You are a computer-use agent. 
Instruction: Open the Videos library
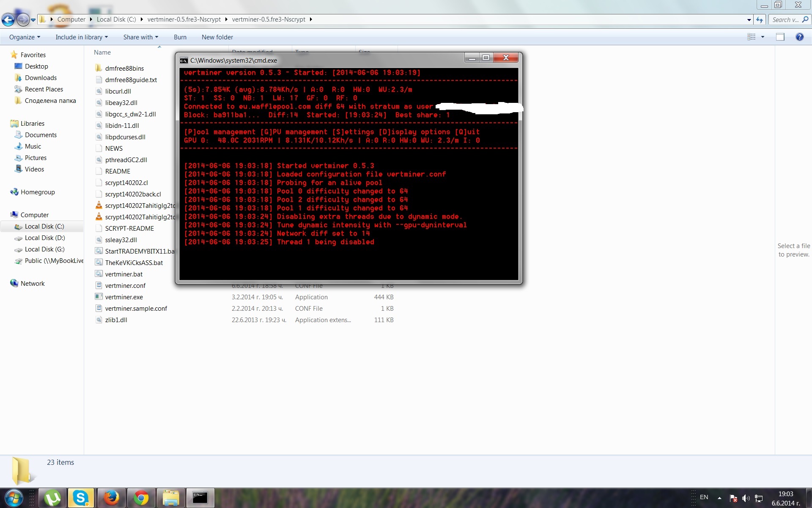click(34, 169)
